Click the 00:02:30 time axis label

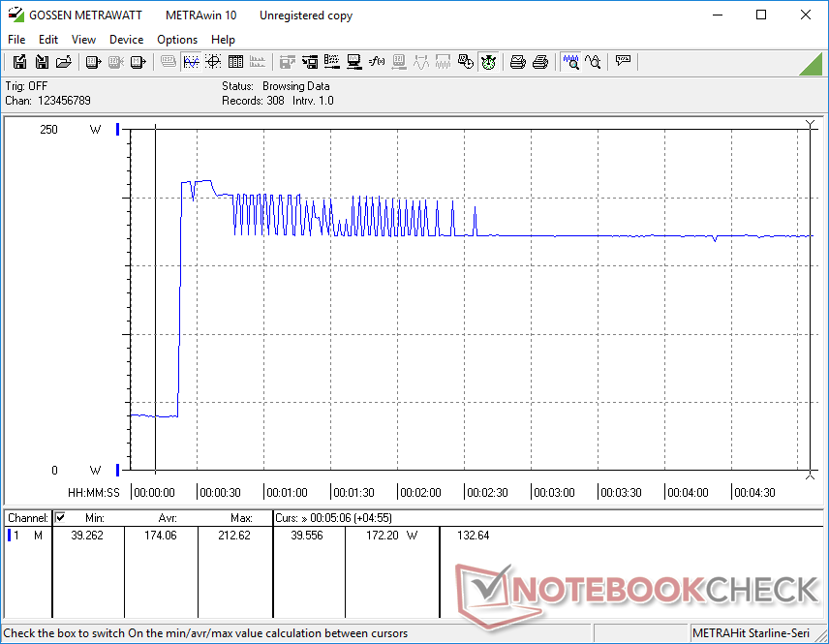coord(487,493)
